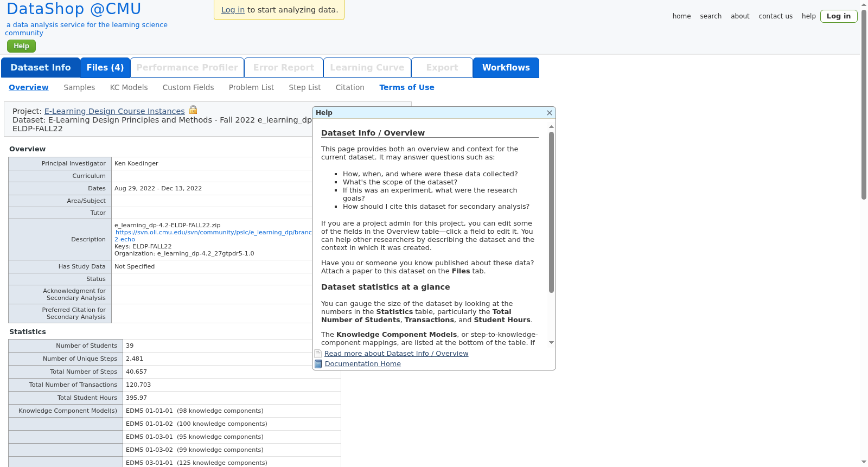The height and width of the screenshot is (467, 868).
Task: View the KC Models subtab
Action: 129,87
